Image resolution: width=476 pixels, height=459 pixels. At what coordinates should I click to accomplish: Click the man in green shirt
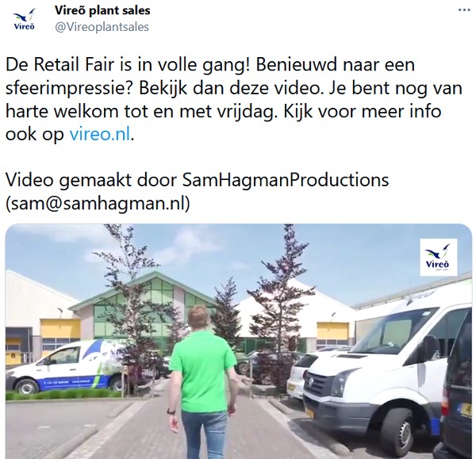pyautogui.click(x=202, y=382)
